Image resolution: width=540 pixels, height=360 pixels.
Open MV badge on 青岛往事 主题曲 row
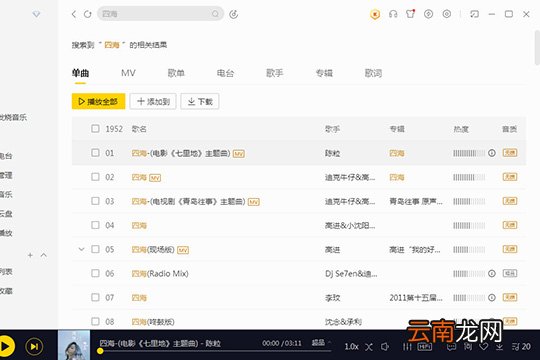click(x=254, y=202)
